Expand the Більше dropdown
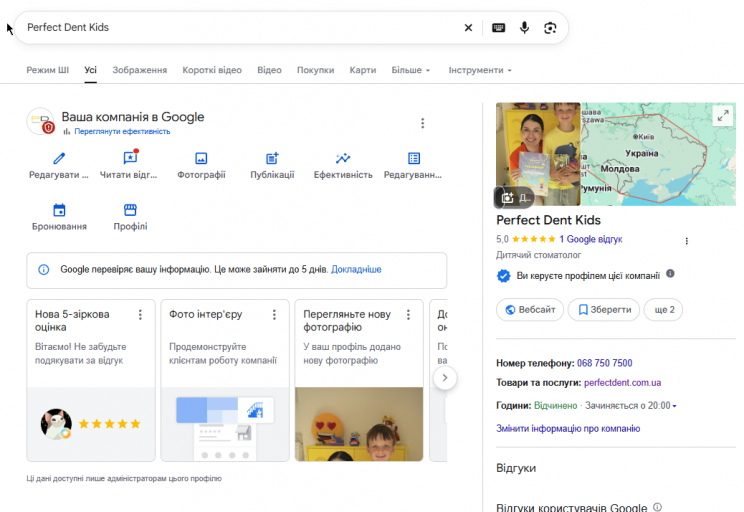This screenshot has width=744, height=512. 411,70
